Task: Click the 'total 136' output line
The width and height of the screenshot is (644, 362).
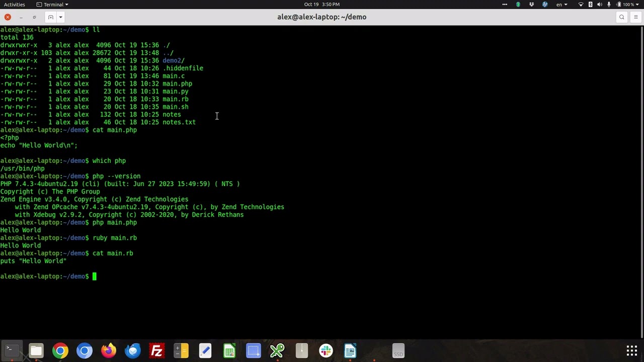Action: pyautogui.click(x=17, y=37)
